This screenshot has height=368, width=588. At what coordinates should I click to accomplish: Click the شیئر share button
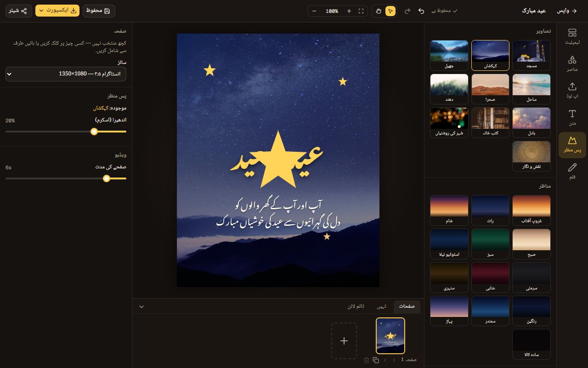click(x=19, y=11)
